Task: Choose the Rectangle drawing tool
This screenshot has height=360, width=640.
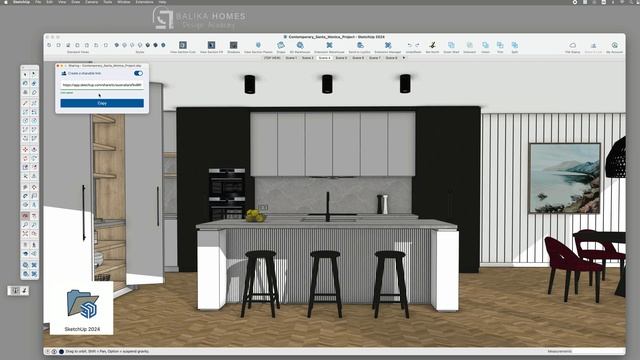Action: [x=25, y=112]
